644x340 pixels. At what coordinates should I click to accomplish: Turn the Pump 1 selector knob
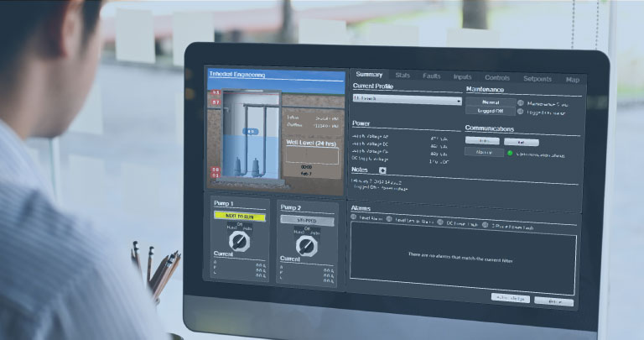239,241
